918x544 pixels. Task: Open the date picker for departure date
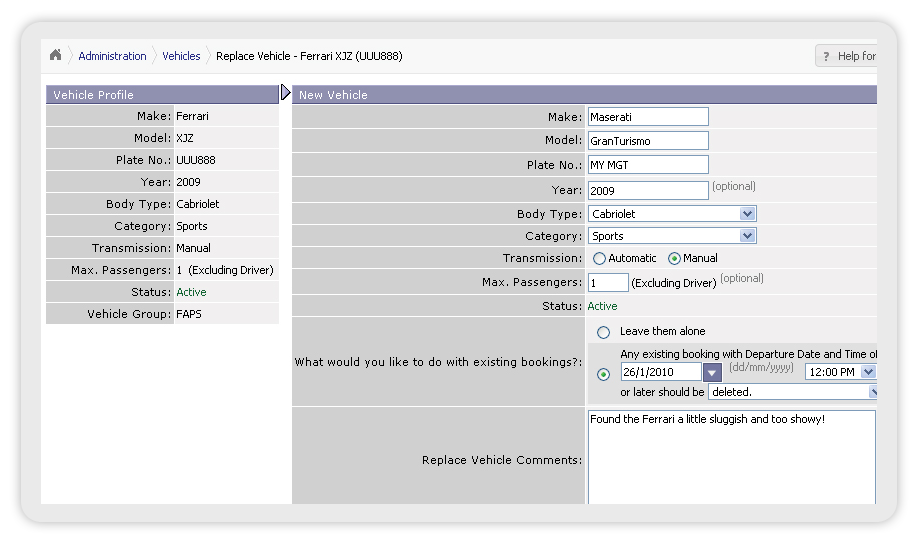point(712,372)
